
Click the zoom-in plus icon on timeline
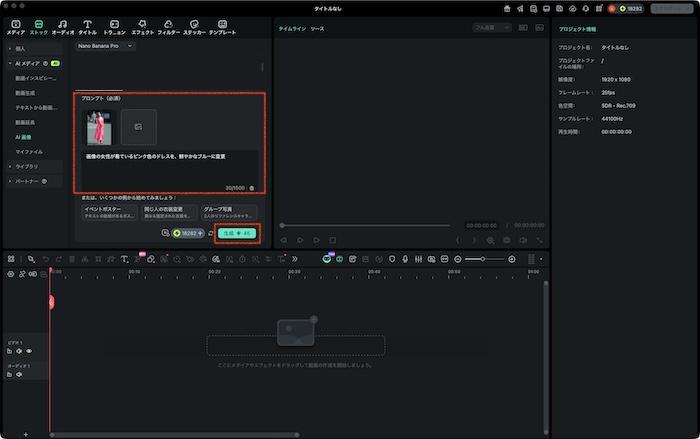click(512, 259)
